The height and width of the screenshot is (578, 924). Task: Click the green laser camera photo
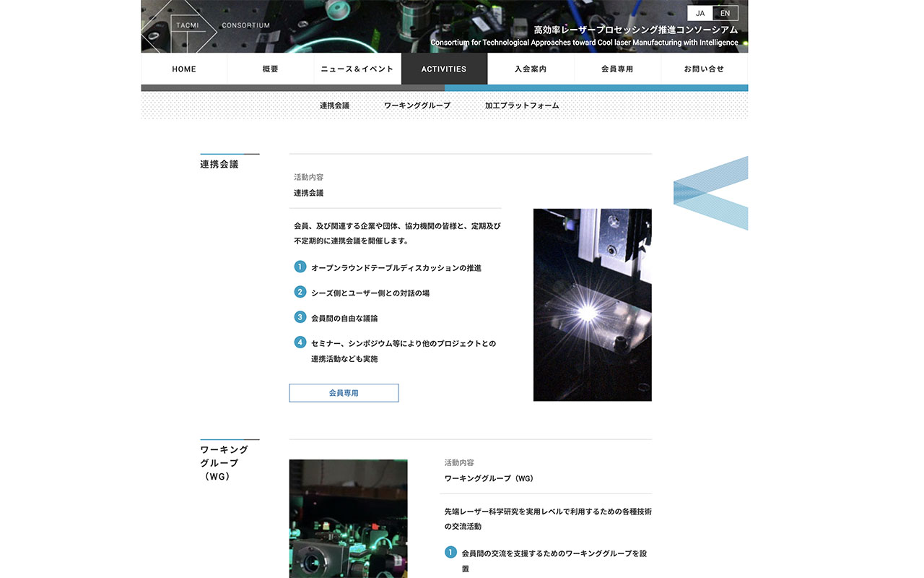tap(348, 519)
